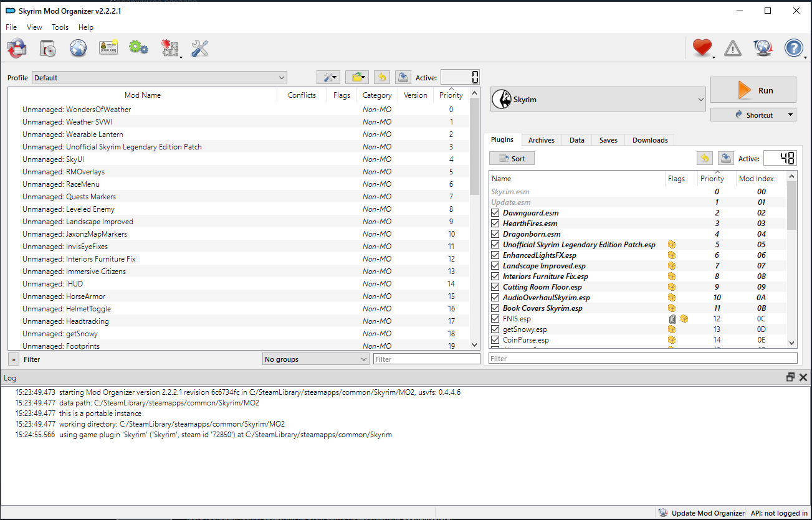Screen dimensions: 812x520
Task: Open the View menu
Action: [34, 27]
